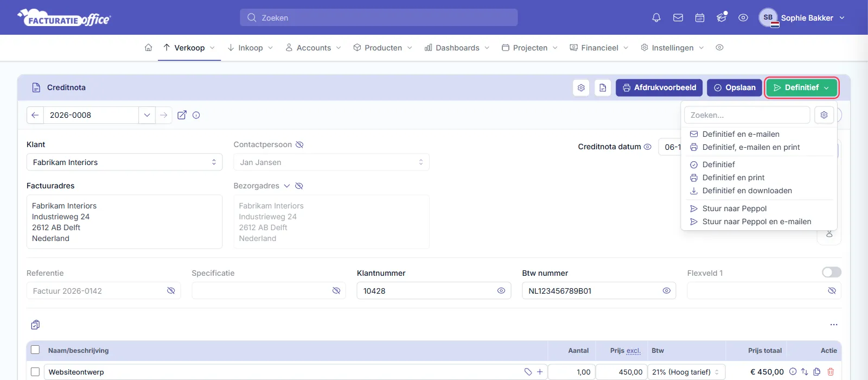Viewport: 868px width, 380px height.
Task: Click the Afdrukvoorbeeld button
Action: pyautogui.click(x=659, y=87)
